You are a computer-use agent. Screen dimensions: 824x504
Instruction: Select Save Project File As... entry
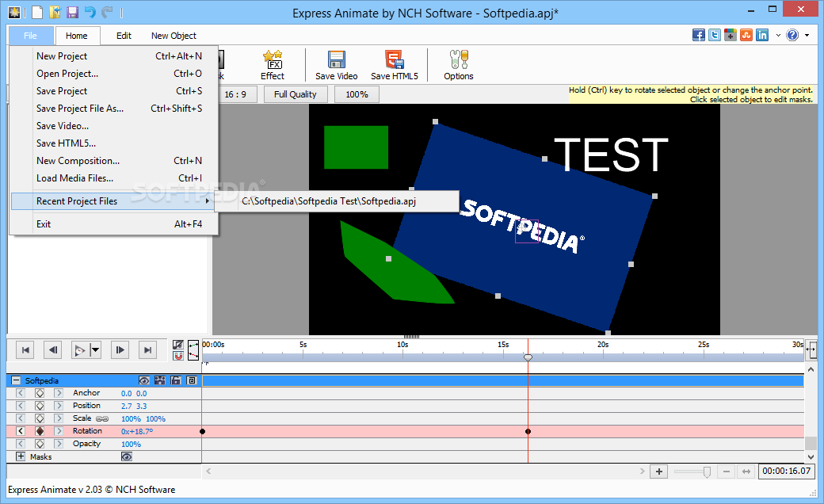point(115,109)
